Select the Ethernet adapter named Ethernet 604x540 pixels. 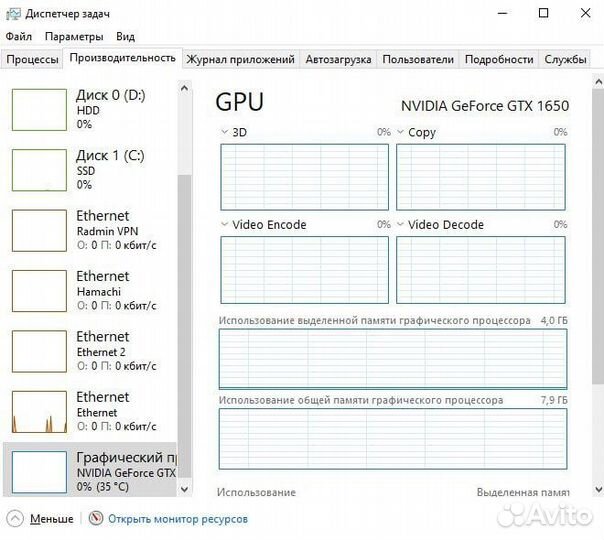click(89, 412)
